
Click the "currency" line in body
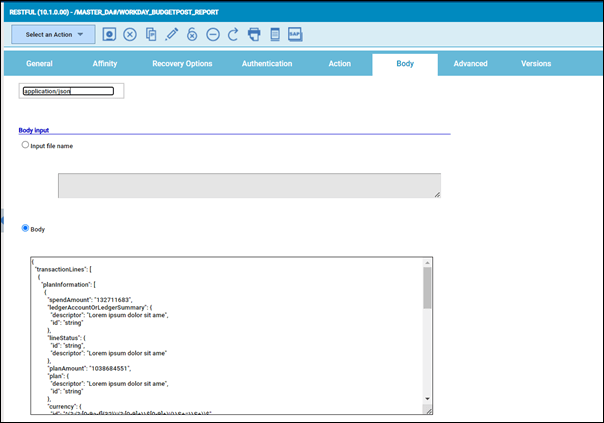click(x=64, y=406)
